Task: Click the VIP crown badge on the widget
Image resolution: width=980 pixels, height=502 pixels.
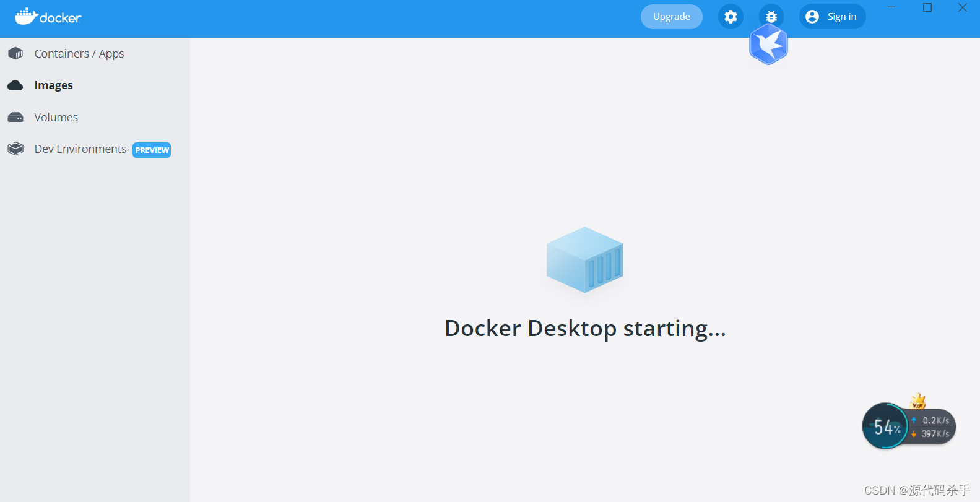Action: [x=918, y=401]
